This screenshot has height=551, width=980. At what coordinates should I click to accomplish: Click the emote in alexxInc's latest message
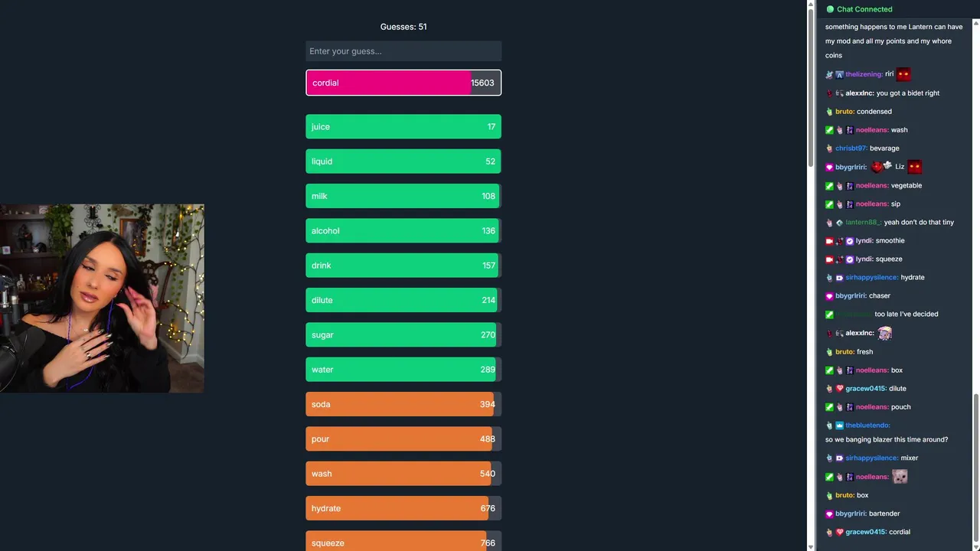(x=885, y=333)
